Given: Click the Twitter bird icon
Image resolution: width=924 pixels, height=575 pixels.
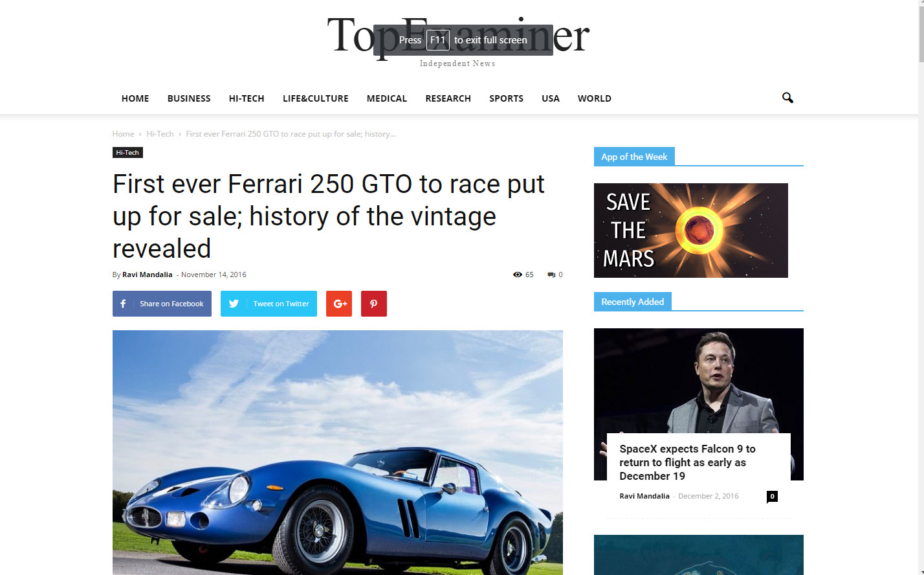Looking at the screenshot, I should pos(234,304).
